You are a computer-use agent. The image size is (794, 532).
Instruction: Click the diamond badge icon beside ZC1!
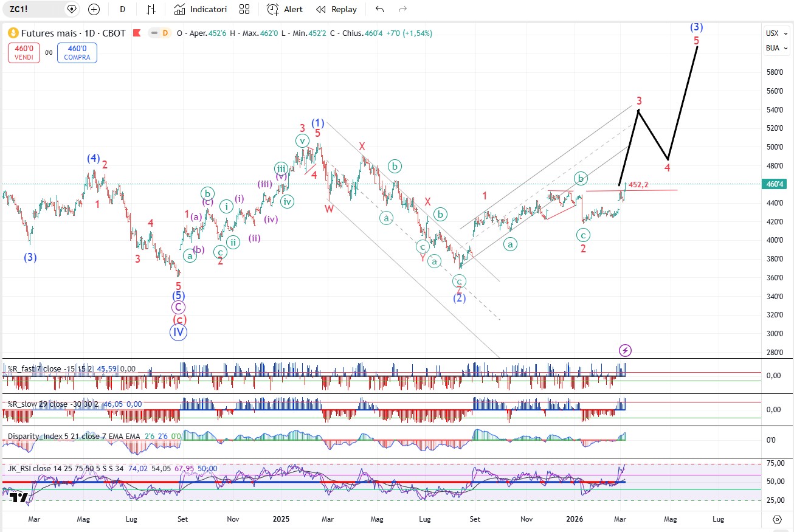(x=72, y=9)
